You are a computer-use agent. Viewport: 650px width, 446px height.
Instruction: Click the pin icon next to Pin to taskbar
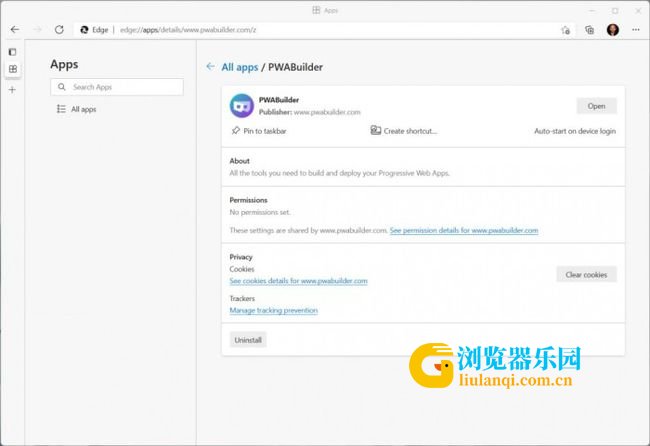click(235, 131)
